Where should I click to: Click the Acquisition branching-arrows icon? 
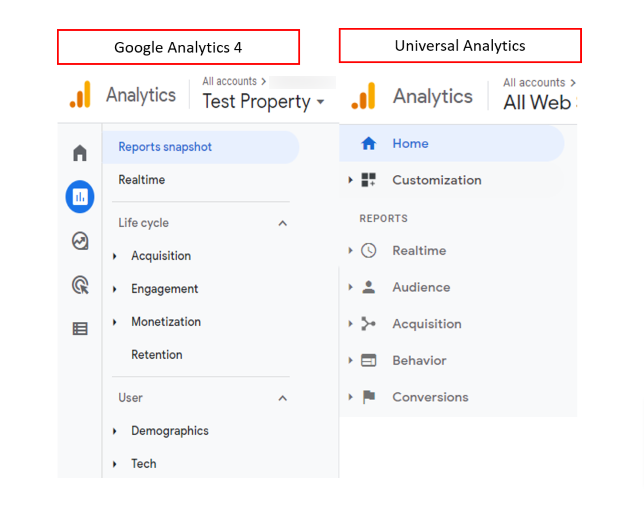[368, 324]
